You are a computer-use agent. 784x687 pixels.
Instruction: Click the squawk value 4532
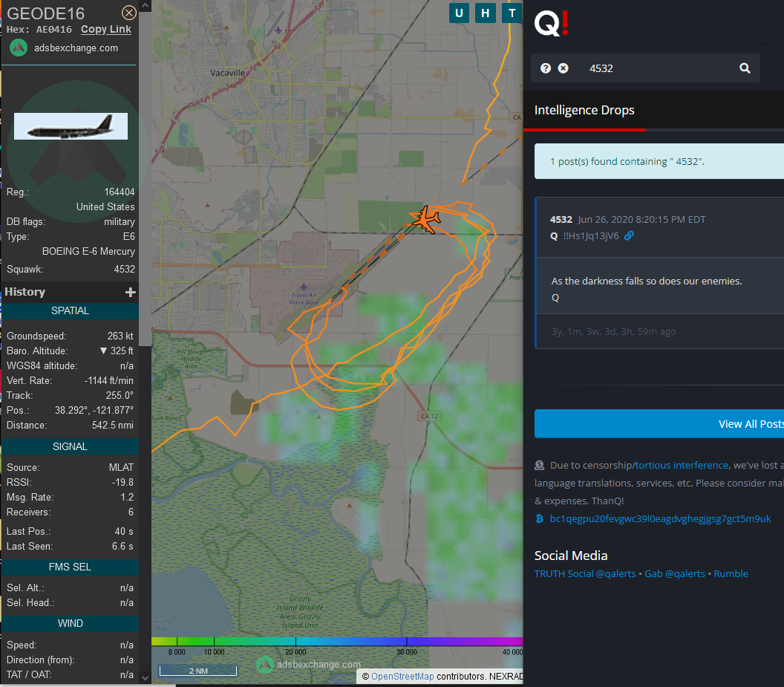pyautogui.click(x=125, y=269)
